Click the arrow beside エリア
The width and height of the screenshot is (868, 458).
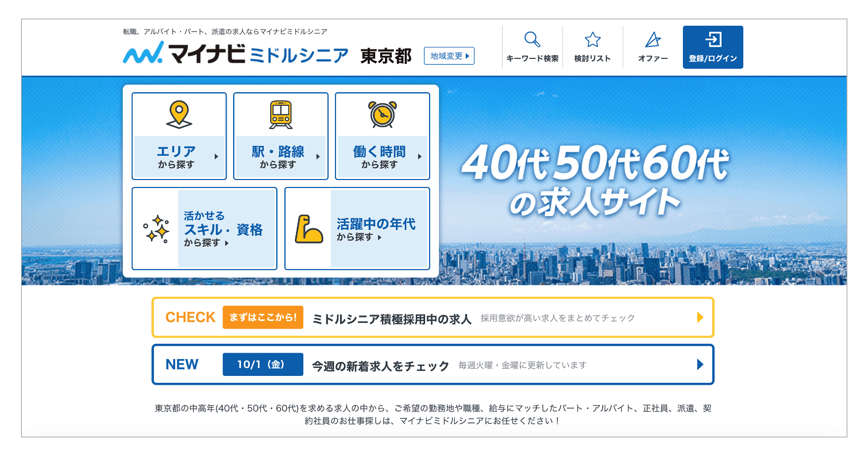click(x=216, y=156)
